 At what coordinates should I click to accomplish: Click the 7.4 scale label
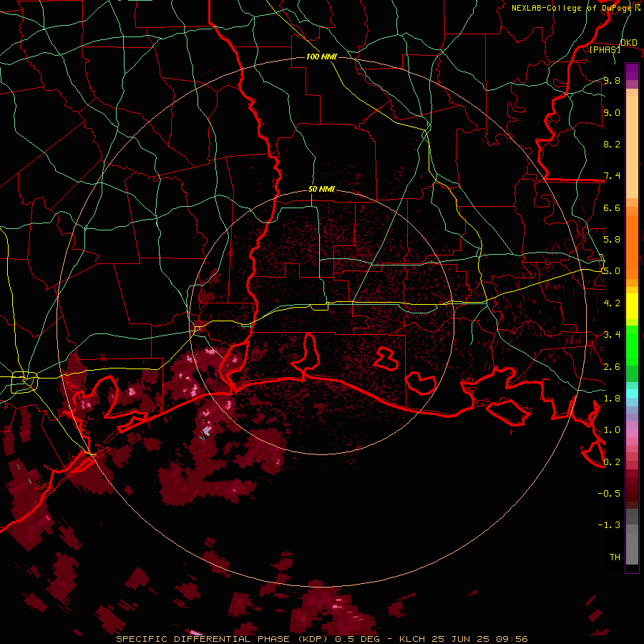[612, 176]
